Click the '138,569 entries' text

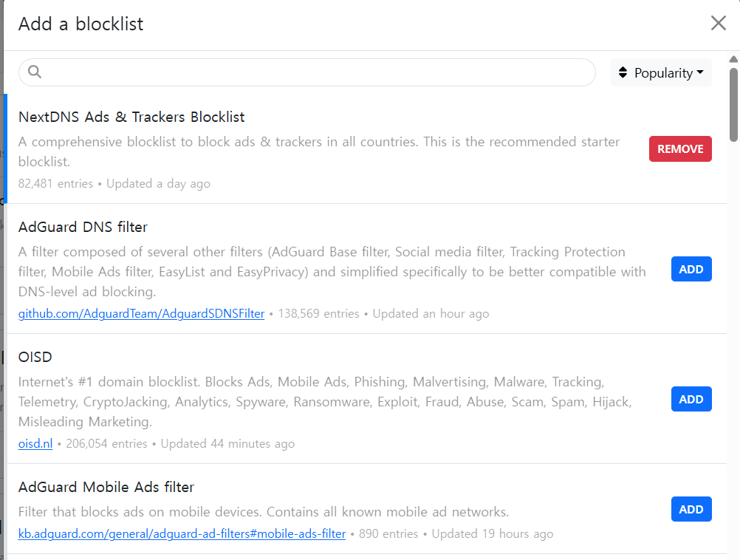point(318,313)
